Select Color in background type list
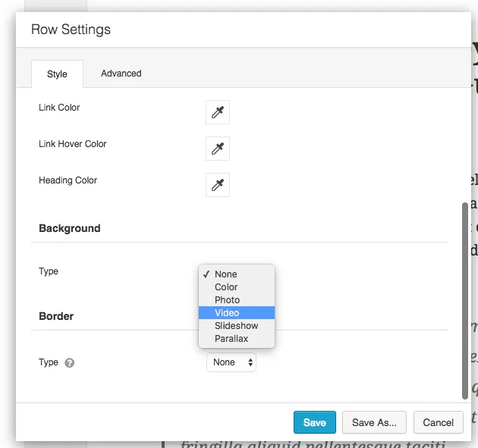Screen dimensions: 478x448 (226, 287)
